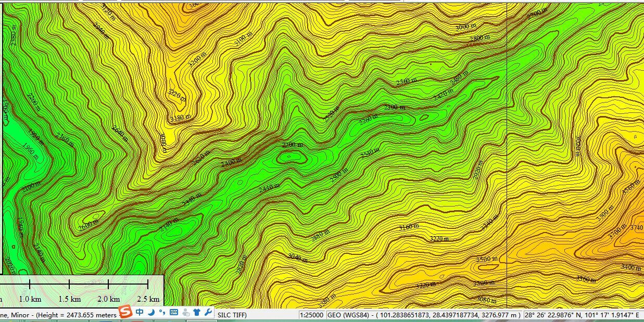This screenshot has height=322, width=644.
Task: Open the IME wrench settings tool
Action: 208,312
